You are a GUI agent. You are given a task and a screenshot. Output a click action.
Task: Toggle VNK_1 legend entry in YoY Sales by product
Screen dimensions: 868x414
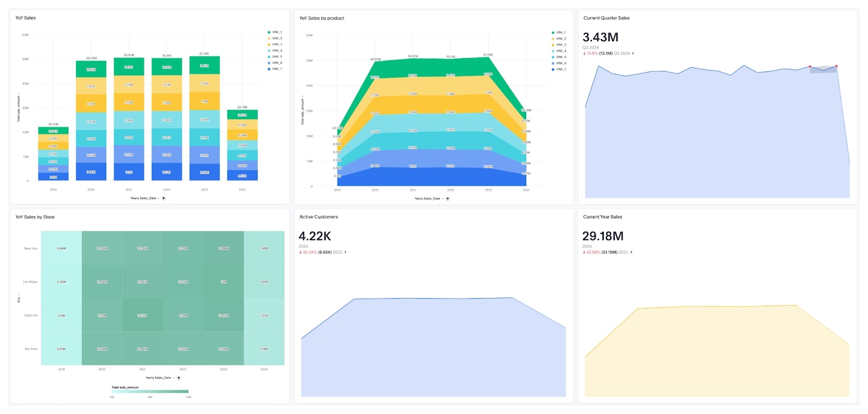click(x=559, y=33)
